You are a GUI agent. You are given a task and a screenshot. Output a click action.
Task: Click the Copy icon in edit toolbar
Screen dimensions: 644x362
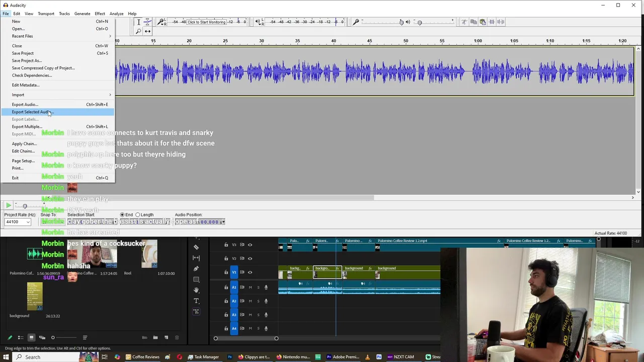(473, 22)
